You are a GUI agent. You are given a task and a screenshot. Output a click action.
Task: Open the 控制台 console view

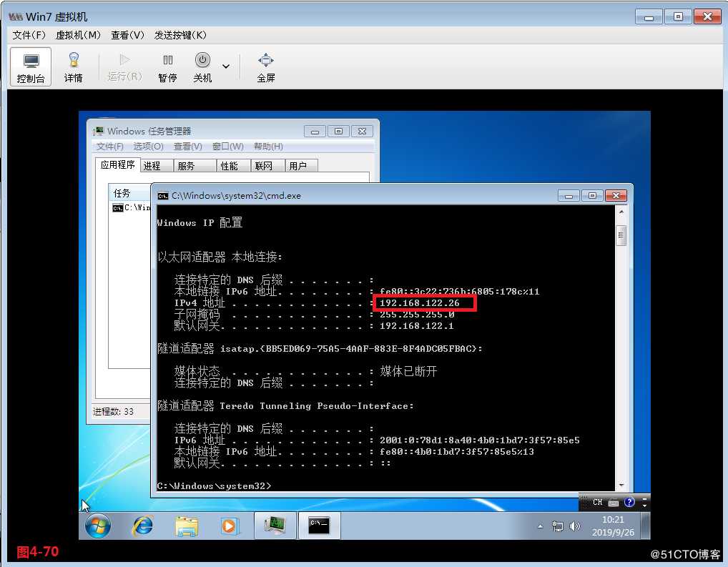(x=31, y=67)
